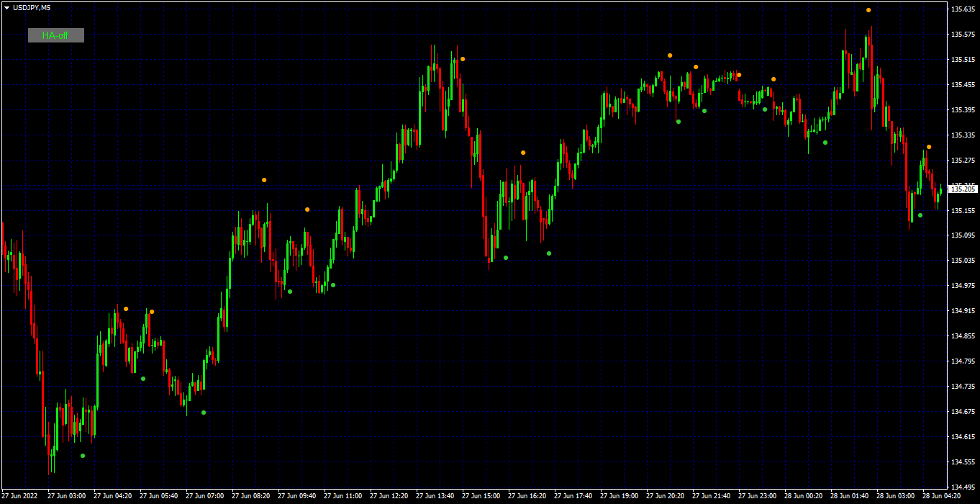Select the orange signal dot above the 08:20 candles
980x504 pixels.
coord(264,180)
